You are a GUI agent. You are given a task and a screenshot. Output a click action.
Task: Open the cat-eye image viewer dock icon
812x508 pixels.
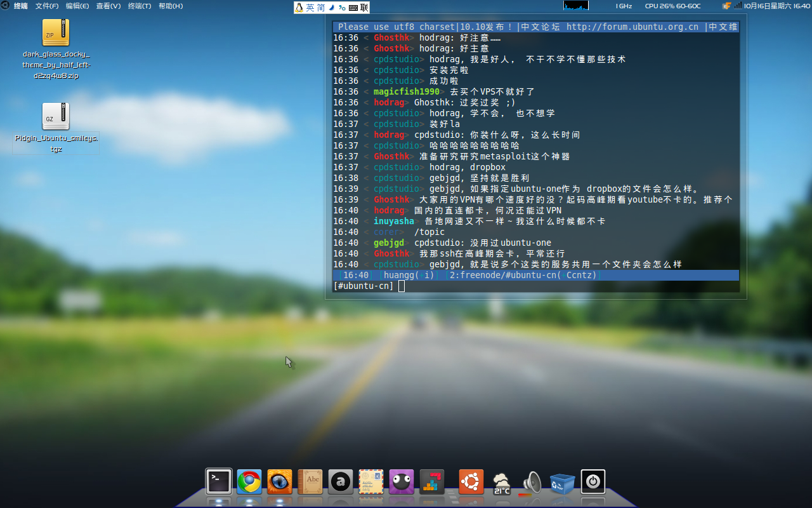[x=280, y=482]
